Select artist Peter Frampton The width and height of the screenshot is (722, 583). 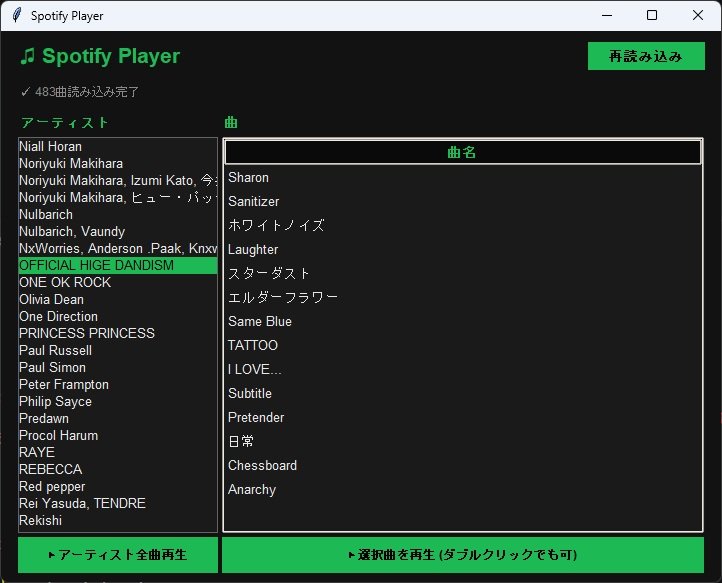[x=118, y=385]
